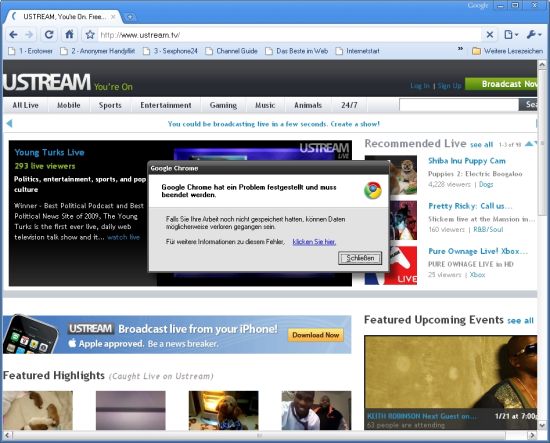Open the Mobile category tab

point(69,105)
